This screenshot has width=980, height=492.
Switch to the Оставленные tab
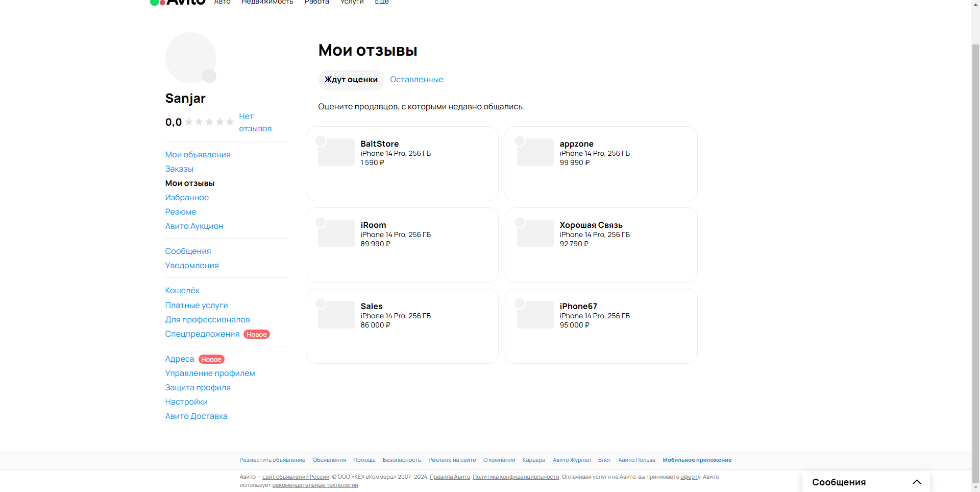[x=416, y=80]
